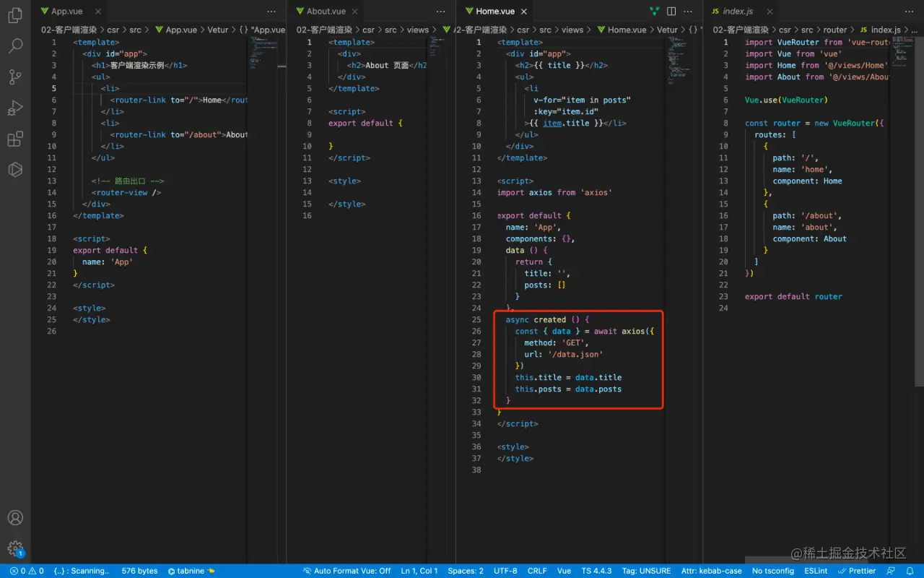This screenshot has height=578, width=924.
Task: Click 'import axios from' line in Home.vue
Action: pyautogui.click(x=554, y=192)
